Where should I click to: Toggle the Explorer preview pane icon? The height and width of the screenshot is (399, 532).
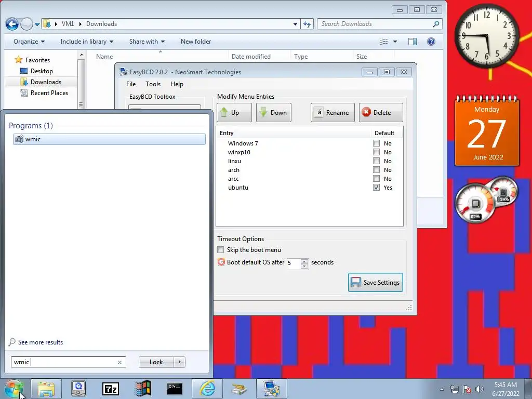[x=413, y=42]
